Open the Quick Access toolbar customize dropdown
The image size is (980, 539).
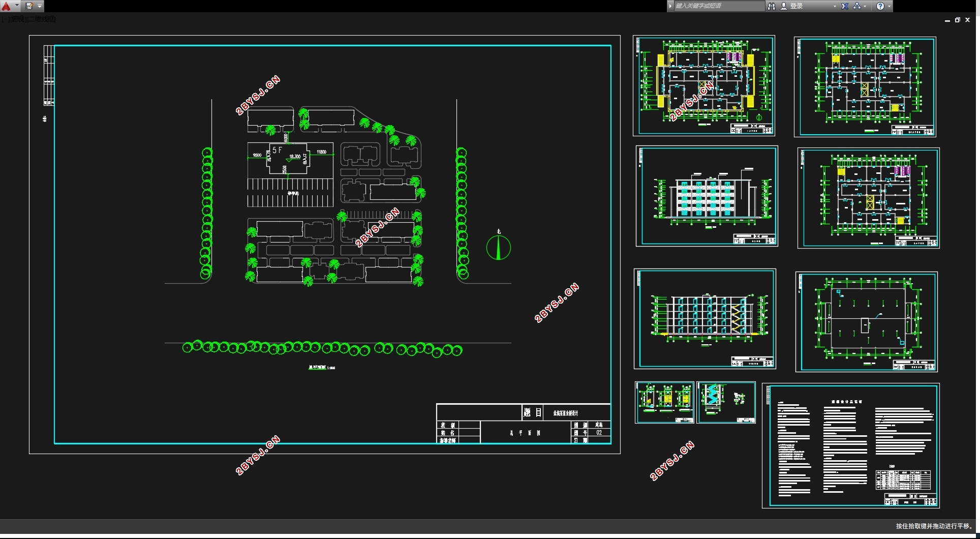[x=40, y=6]
